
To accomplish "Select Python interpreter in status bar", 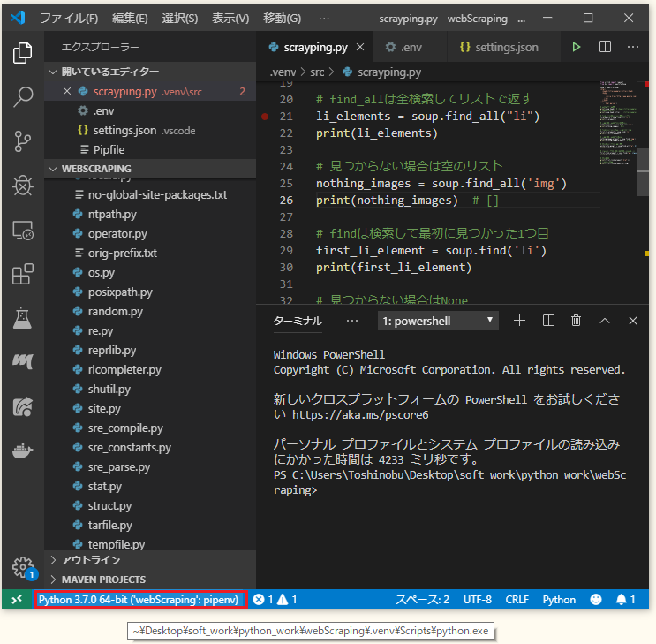I will 139,600.
